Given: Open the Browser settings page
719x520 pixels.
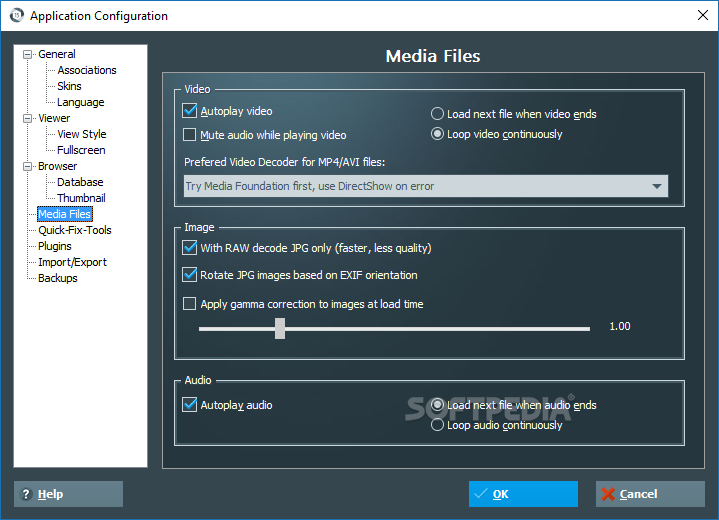Looking at the screenshot, I should (x=57, y=166).
